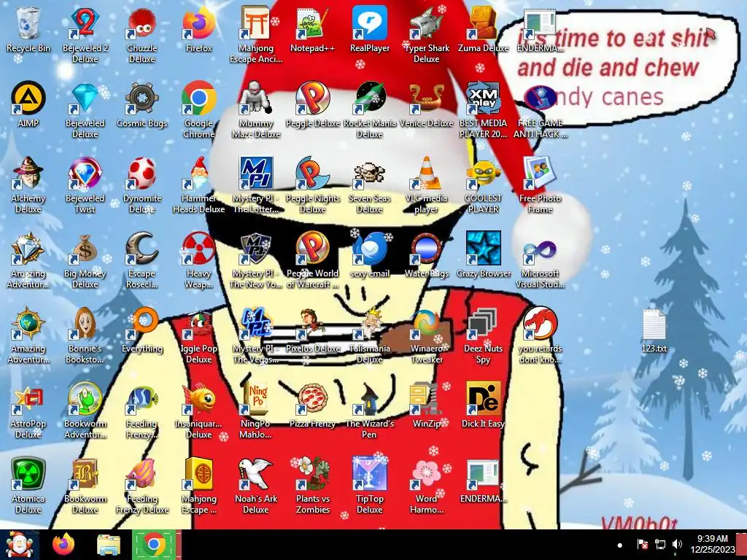Select Iggle Pop Deluxe shortcut
The width and height of the screenshot is (747, 560).
pyautogui.click(x=198, y=335)
